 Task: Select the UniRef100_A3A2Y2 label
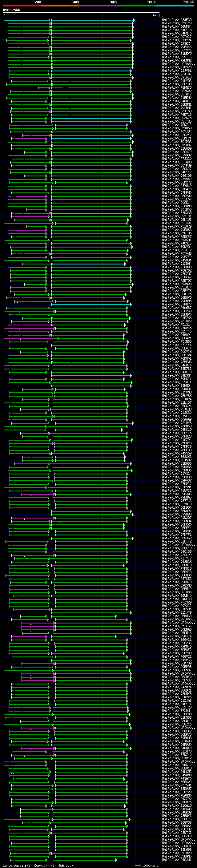coord(177,135)
